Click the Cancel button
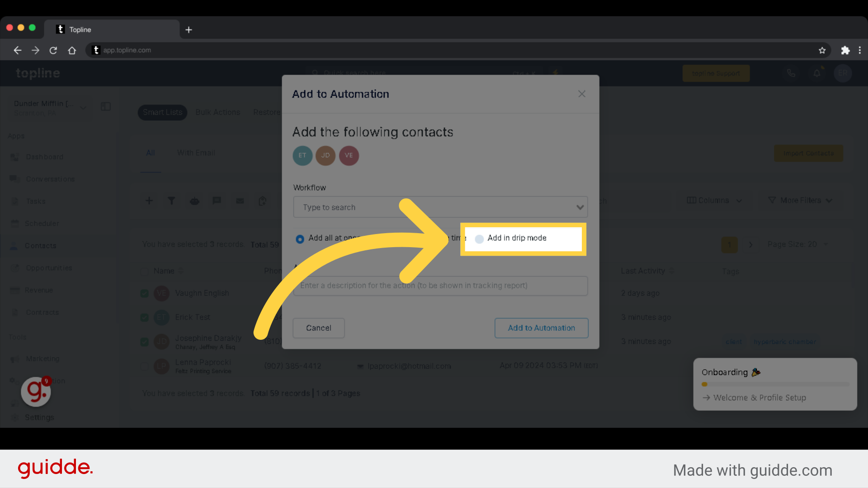868x488 pixels. coord(318,328)
